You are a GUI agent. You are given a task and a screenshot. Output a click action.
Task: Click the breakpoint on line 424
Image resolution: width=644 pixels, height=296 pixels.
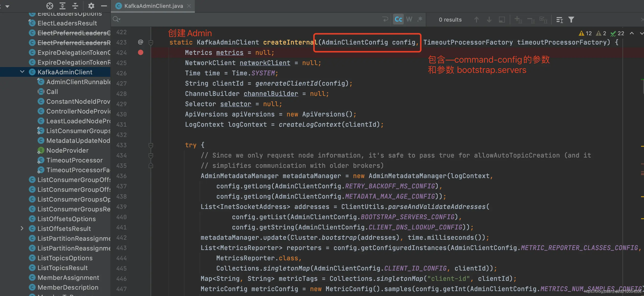point(141,53)
